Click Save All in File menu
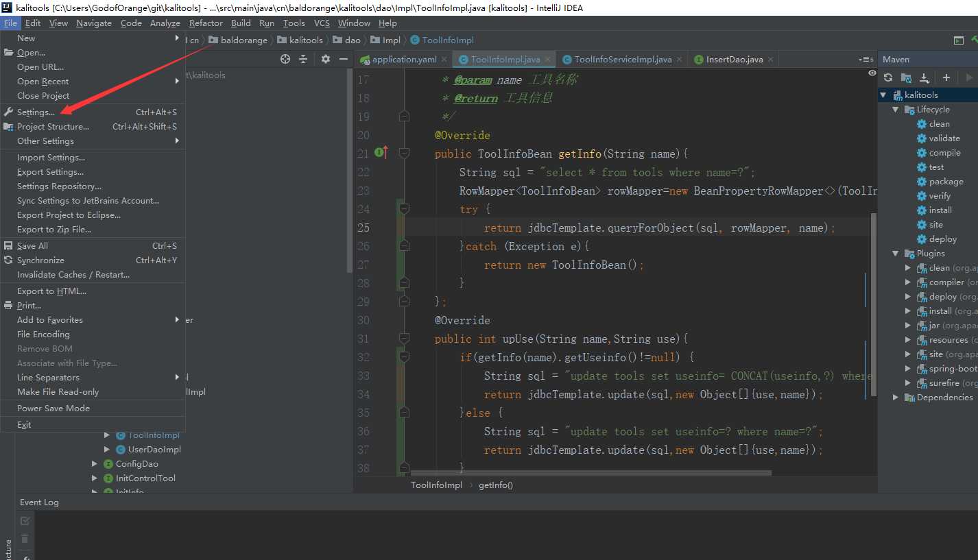Image resolution: width=978 pixels, height=560 pixels. pyautogui.click(x=93, y=245)
